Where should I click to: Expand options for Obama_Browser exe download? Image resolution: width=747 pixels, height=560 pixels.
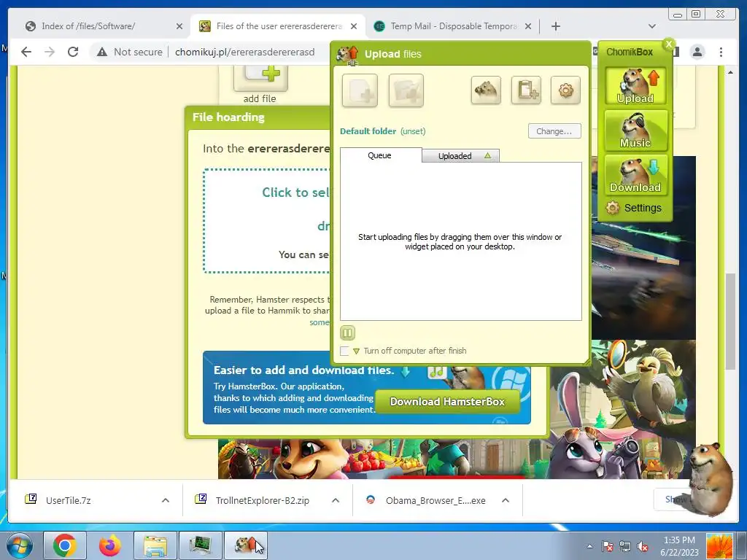[x=506, y=500]
